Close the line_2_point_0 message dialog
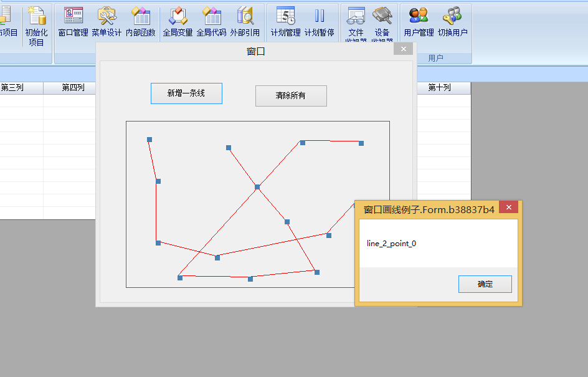Image resolution: width=588 pixels, height=377 pixels. pos(509,208)
